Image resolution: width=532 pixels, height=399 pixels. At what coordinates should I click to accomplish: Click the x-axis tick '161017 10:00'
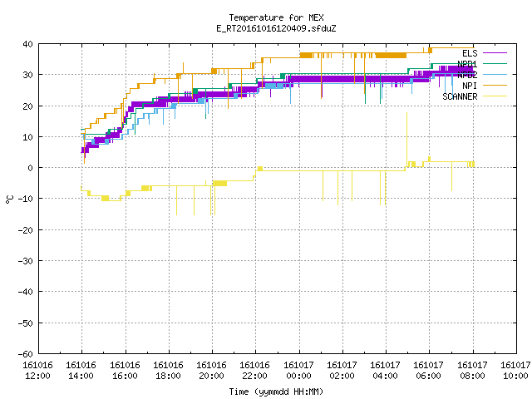click(515, 371)
